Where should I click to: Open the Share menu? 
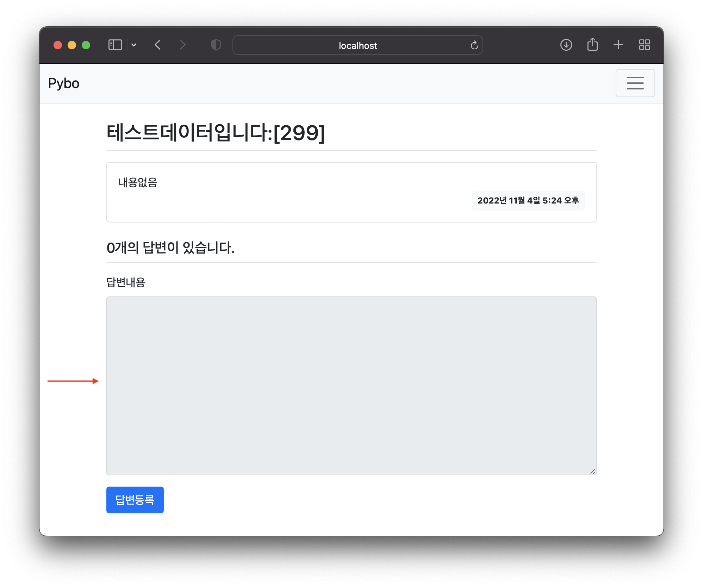592,45
